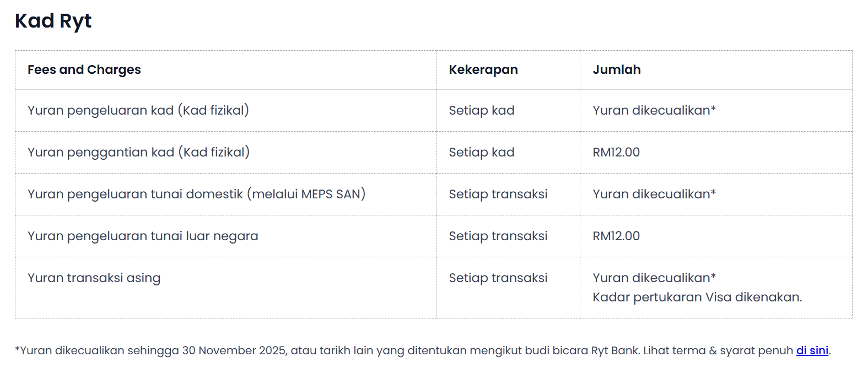This screenshot has width=868, height=373.
Task: Click 'Setiap kad' in card replacement row
Action: pos(482,152)
